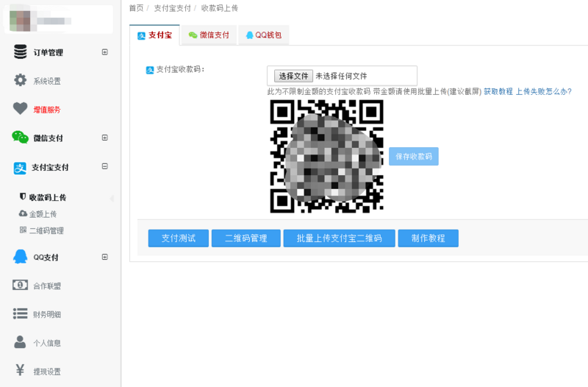Viewport: 588px width, 387px height.
Task: Open 个人信息 in the sidebar
Action: pyautogui.click(x=47, y=343)
